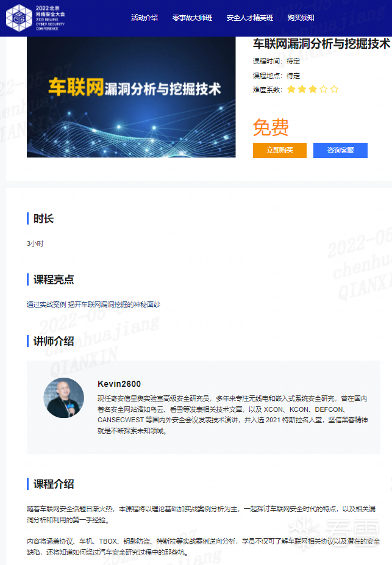Open the 零事故大师班 menu item
Screen dimensions: 392x565
(x=192, y=18)
